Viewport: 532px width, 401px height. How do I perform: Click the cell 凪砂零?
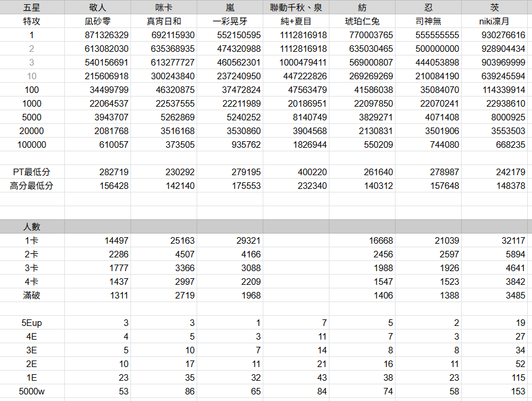coord(97,21)
